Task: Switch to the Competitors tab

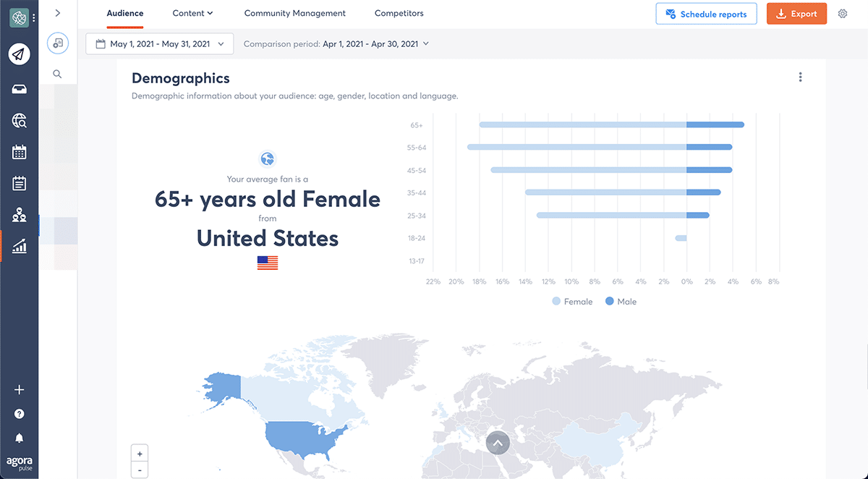Action: 399,14
